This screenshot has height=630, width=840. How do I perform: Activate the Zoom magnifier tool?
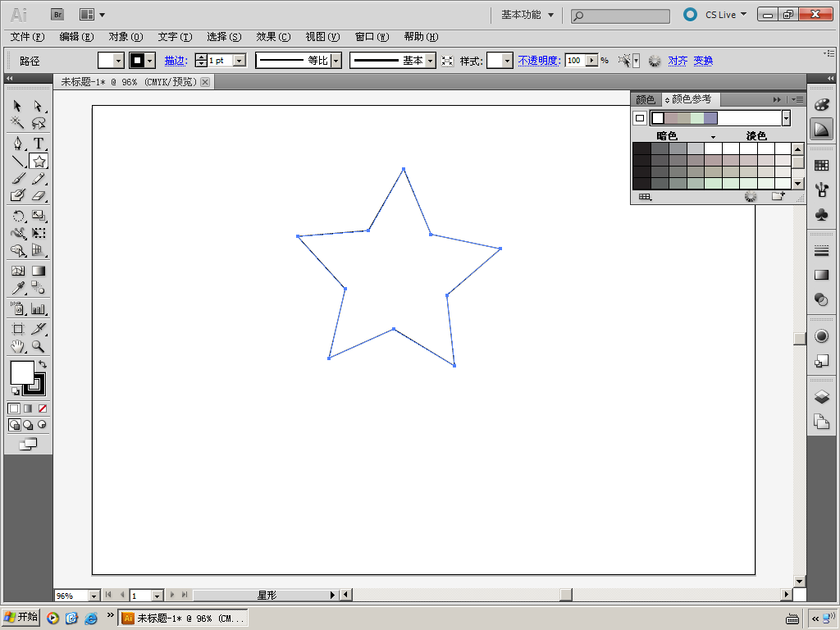point(38,346)
